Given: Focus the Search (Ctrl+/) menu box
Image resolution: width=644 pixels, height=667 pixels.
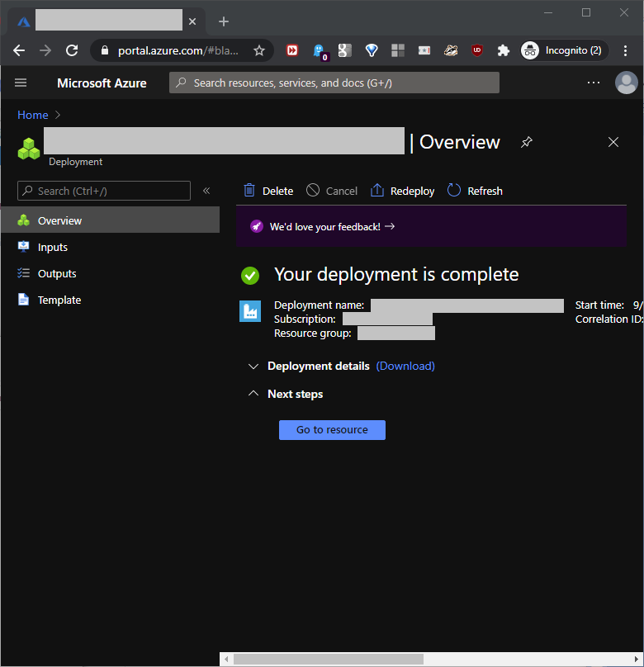Looking at the screenshot, I should point(104,191).
